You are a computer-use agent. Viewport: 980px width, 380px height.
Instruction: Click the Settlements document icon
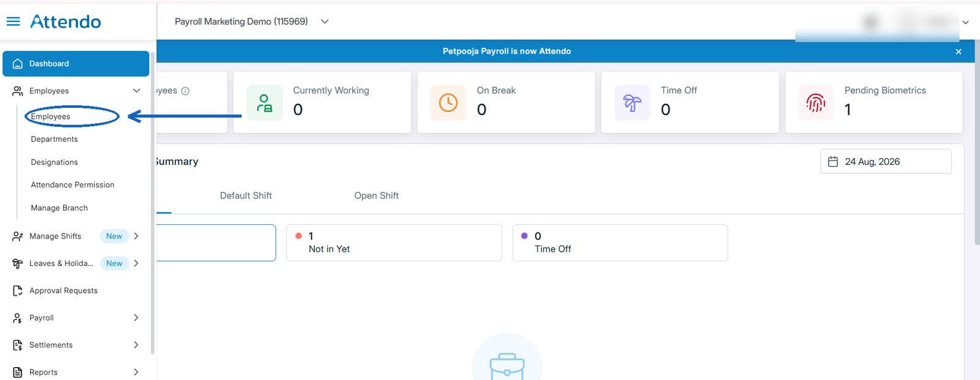tap(18, 345)
